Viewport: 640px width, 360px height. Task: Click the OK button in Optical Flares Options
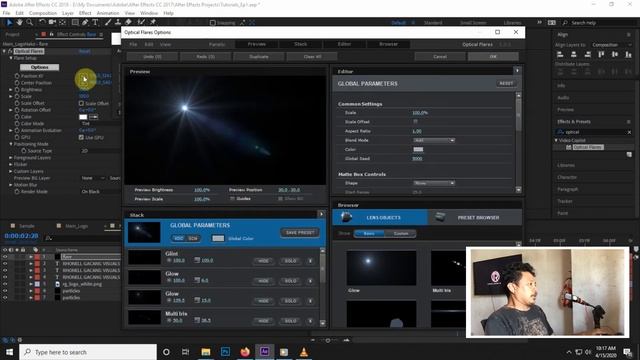pyautogui.click(x=493, y=56)
